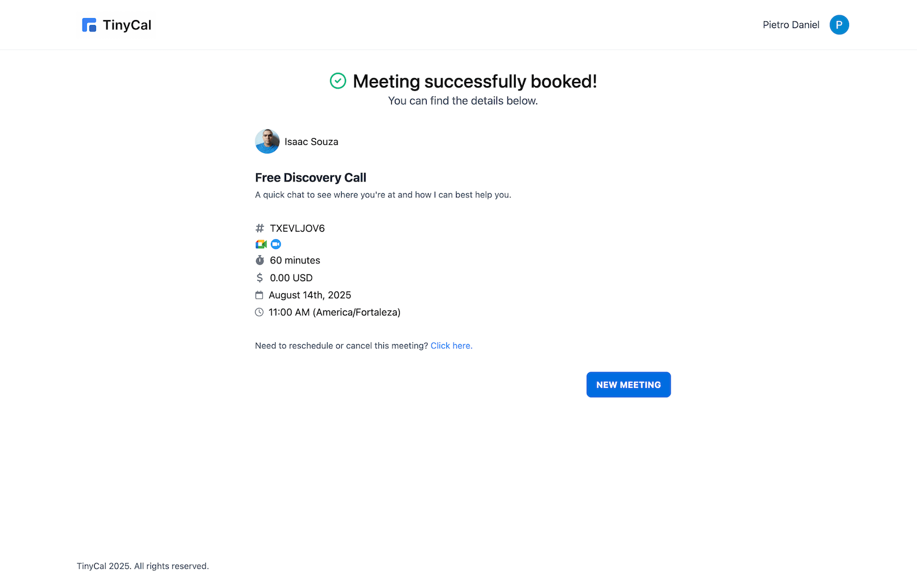Click the Isaac Souza host name
Viewport: 917px width, 588px height.
(311, 142)
